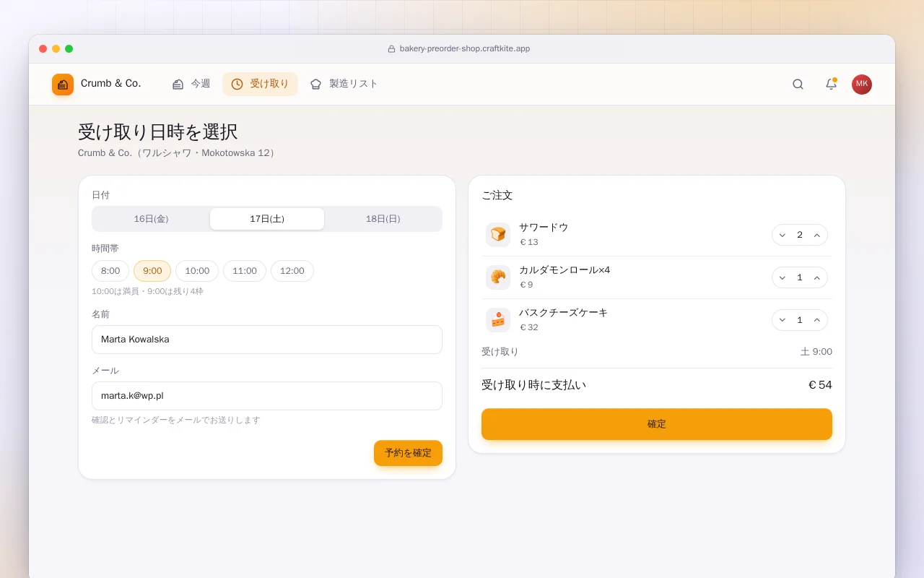The image size is (924, 578).
Task: Increase サワードウ quantity with up chevron
Action: click(x=817, y=235)
